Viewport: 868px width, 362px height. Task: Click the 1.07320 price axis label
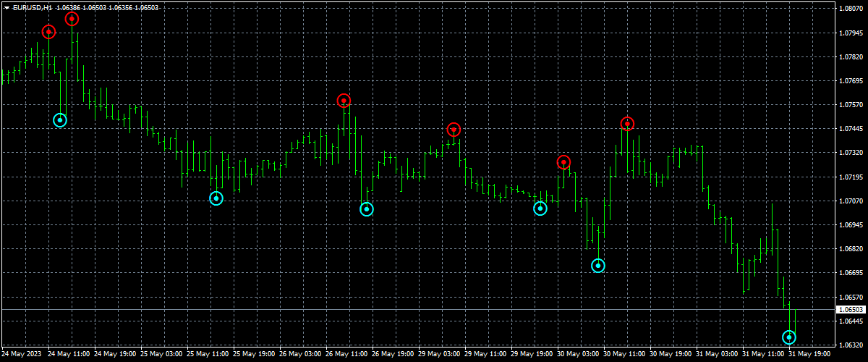tap(851, 153)
